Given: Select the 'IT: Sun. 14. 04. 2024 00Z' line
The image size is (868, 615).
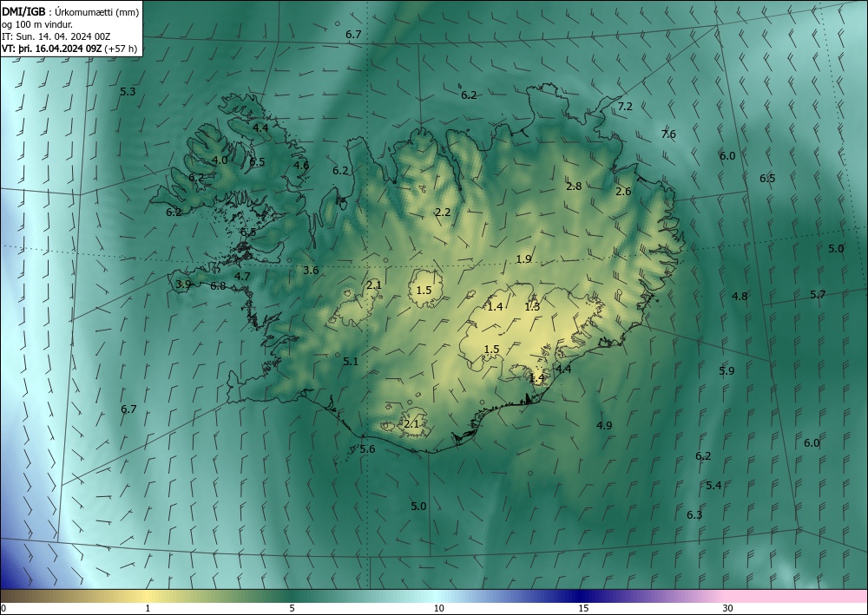Looking at the screenshot, I should (56, 36).
